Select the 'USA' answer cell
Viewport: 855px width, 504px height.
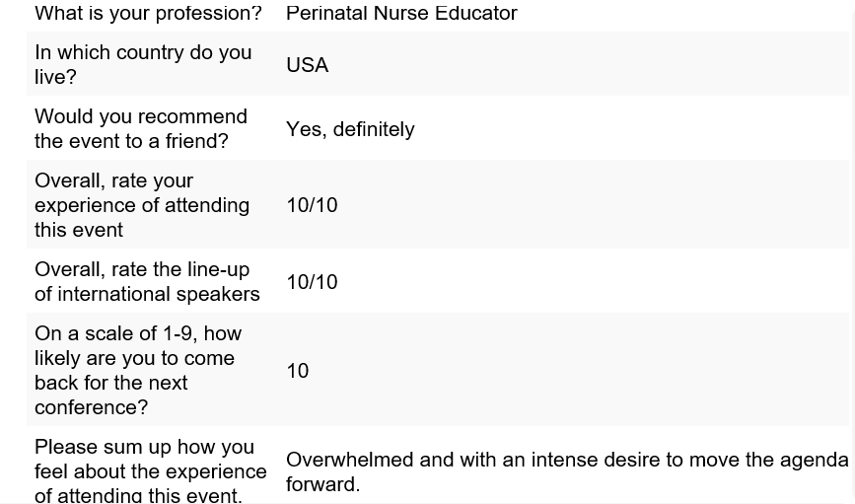pos(307,65)
